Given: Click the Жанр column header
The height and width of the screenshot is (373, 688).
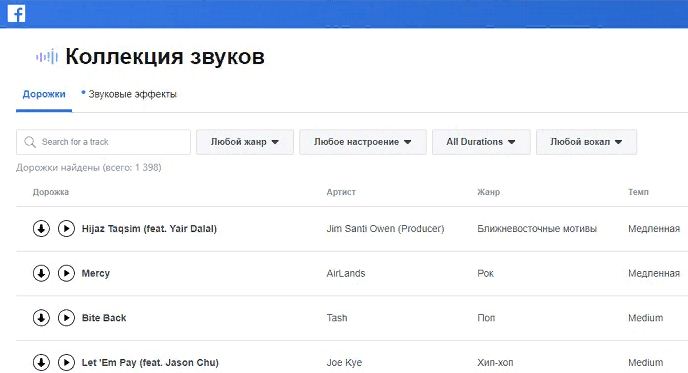Looking at the screenshot, I should pyautogui.click(x=488, y=192).
